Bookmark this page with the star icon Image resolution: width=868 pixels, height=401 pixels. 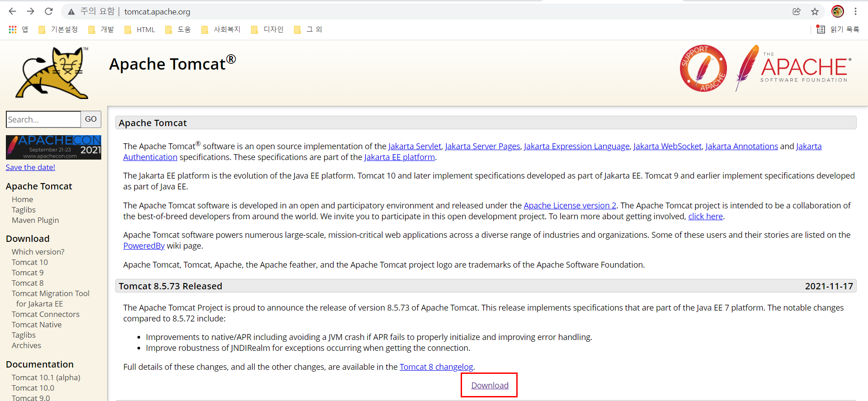coord(815,12)
